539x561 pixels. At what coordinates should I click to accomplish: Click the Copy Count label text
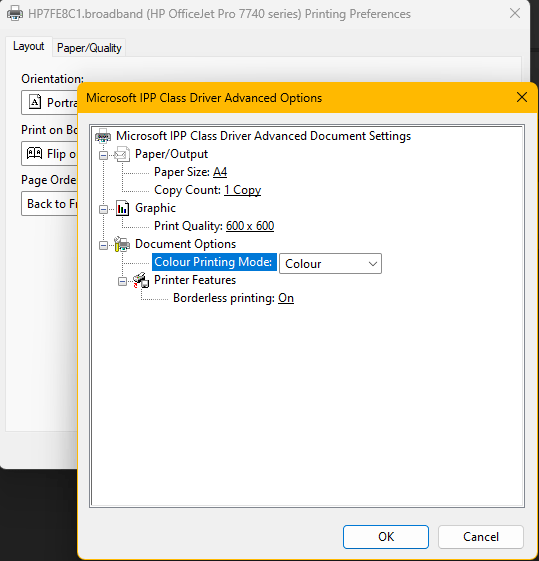point(187,190)
